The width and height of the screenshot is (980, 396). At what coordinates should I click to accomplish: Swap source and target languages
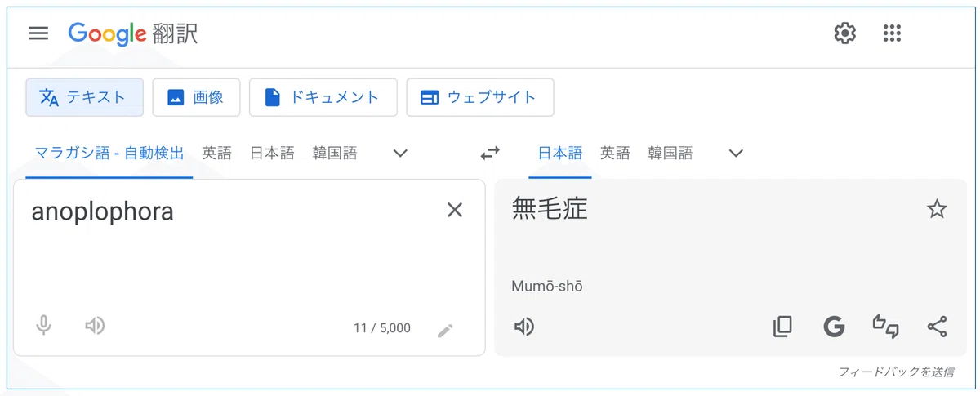489,153
